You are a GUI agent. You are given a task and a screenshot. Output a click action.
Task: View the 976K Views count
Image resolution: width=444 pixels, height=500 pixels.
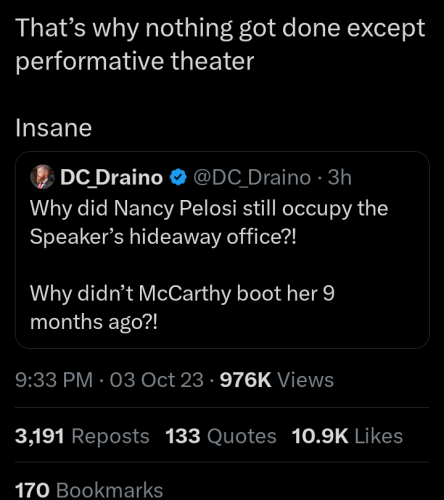click(277, 380)
